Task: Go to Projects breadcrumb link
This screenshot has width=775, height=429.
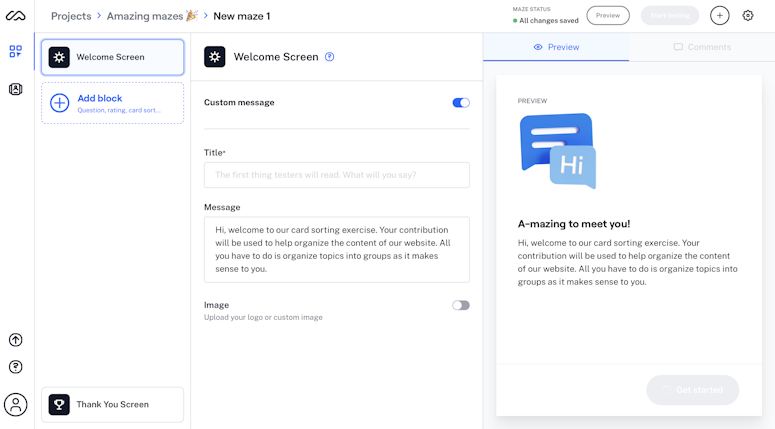Action: (x=71, y=16)
